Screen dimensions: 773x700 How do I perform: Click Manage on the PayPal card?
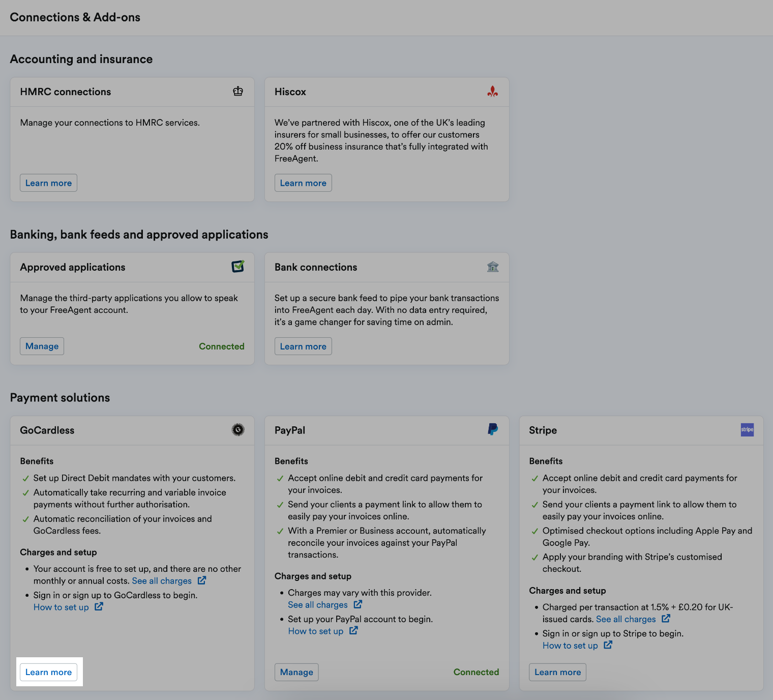click(x=296, y=672)
